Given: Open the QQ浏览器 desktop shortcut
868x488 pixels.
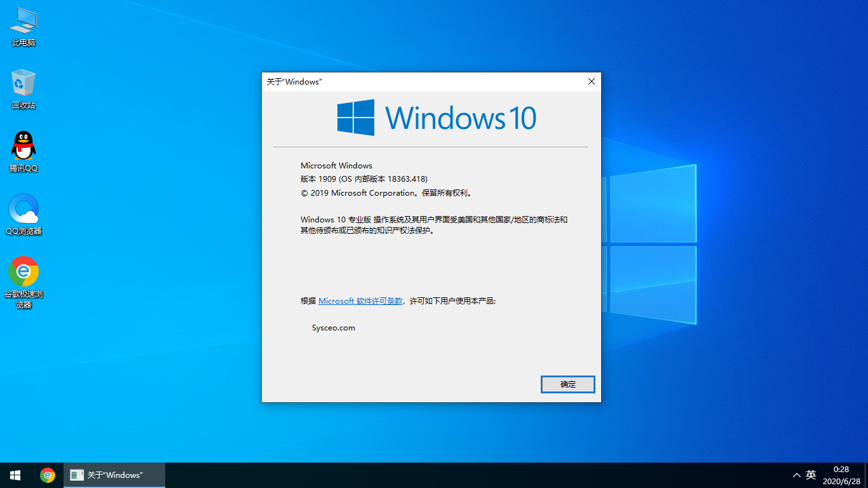Looking at the screenshot, I should [x=24, y=215].
